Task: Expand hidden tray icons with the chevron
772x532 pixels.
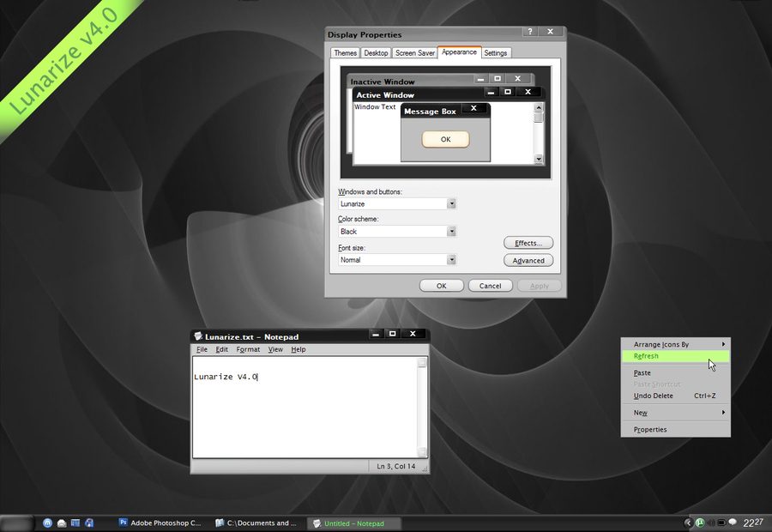Action: point(688,523)
